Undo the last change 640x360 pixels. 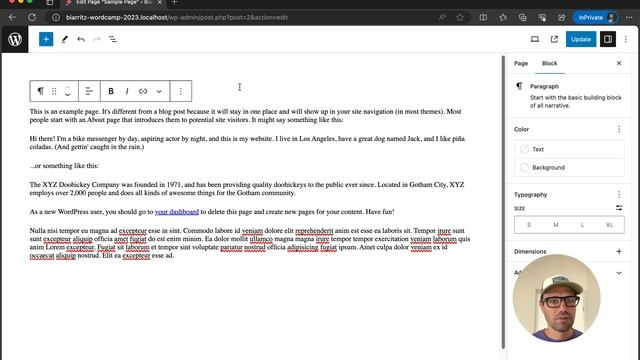[81, 39]
